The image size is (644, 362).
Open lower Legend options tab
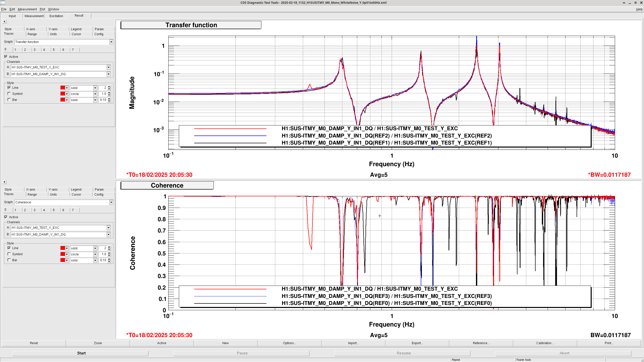click(76, 190)
